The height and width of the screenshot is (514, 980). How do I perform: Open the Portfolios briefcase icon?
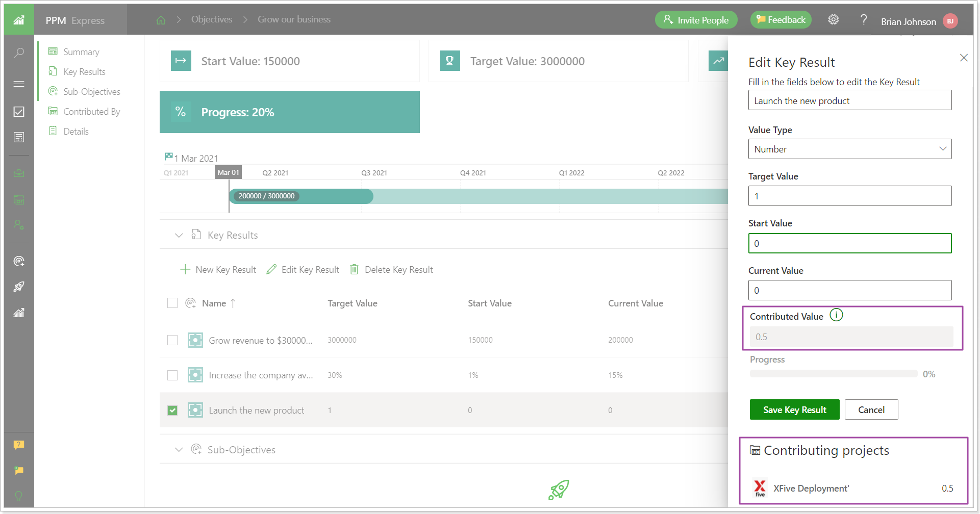click(x=19, y=173)
